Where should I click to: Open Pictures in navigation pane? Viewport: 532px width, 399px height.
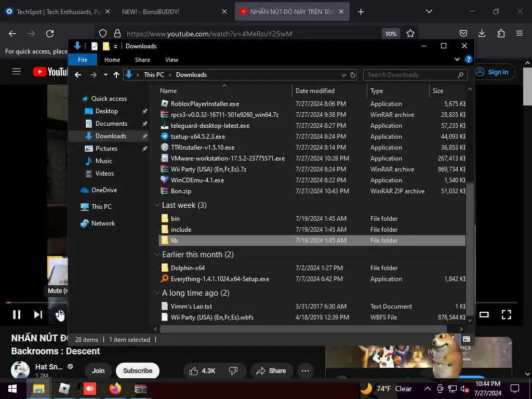click(x=106, y=149)
